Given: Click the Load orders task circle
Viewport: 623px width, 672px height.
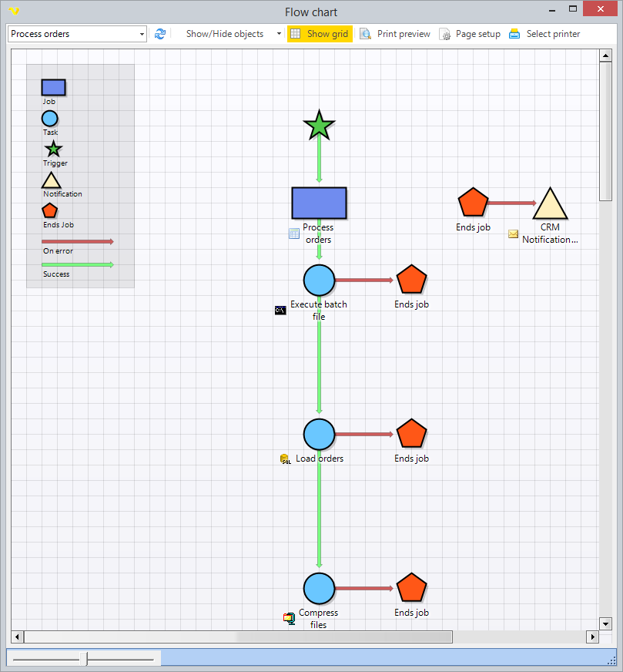Looking at the screenshot, I should pyautogui.click(x=319, y=435).
